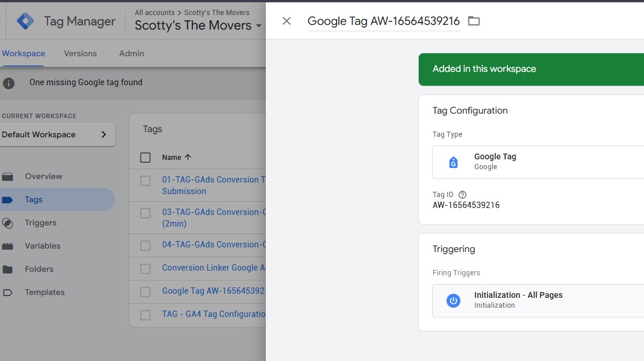644x361 pixels.
Task: Open the Scotty's The Movers container dropdown
Action: [x=198, y=25]
